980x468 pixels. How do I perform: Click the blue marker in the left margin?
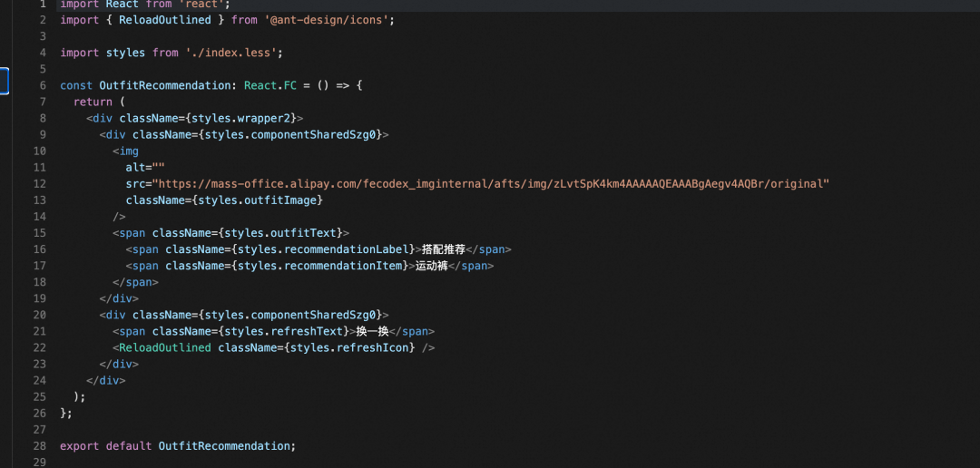[x=5, y=82]
